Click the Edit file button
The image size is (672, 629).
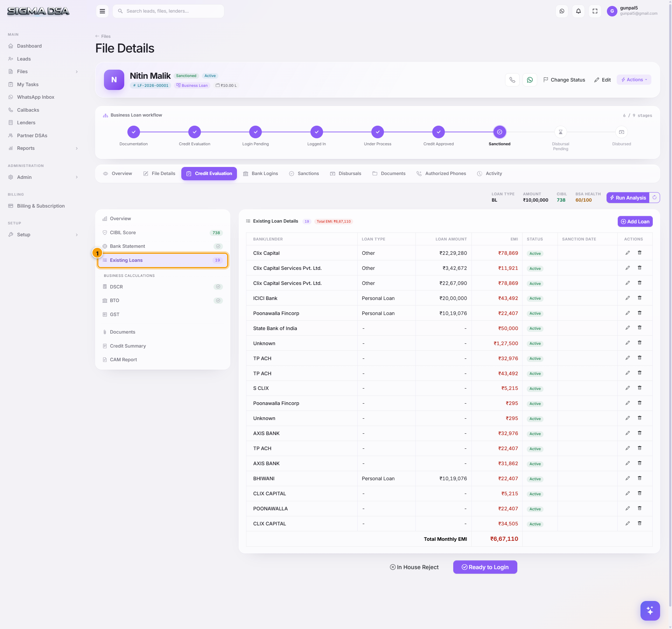602,80
